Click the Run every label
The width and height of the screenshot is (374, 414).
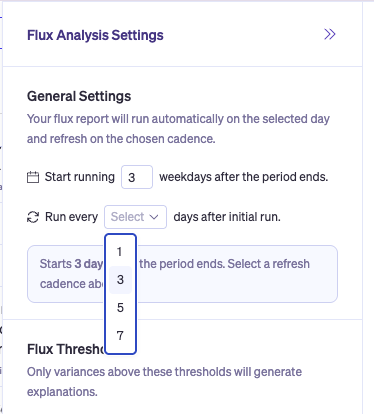[x=72, y=217]
